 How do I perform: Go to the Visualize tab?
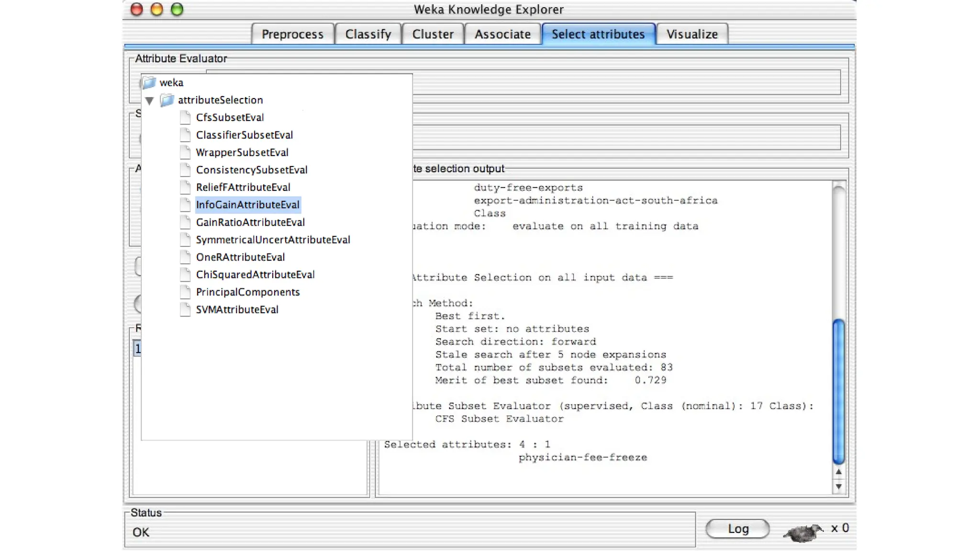[x=692, y=34]
